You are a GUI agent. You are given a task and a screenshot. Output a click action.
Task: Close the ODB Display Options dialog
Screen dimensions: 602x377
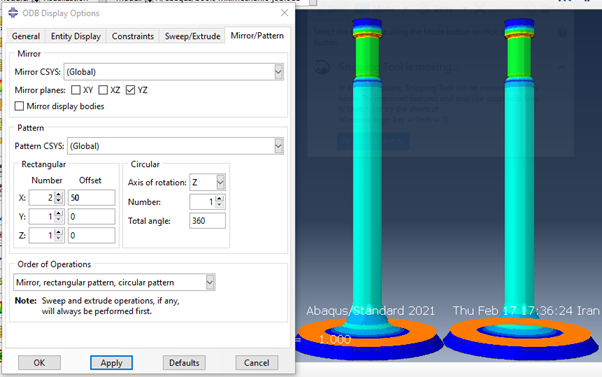tap(284, 13)
